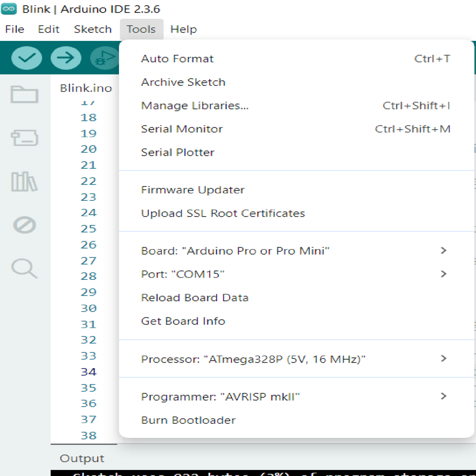Open the Boards Manager sidebar icon
The height and width of the screenshot is (476, 476).
click(24, 138)
